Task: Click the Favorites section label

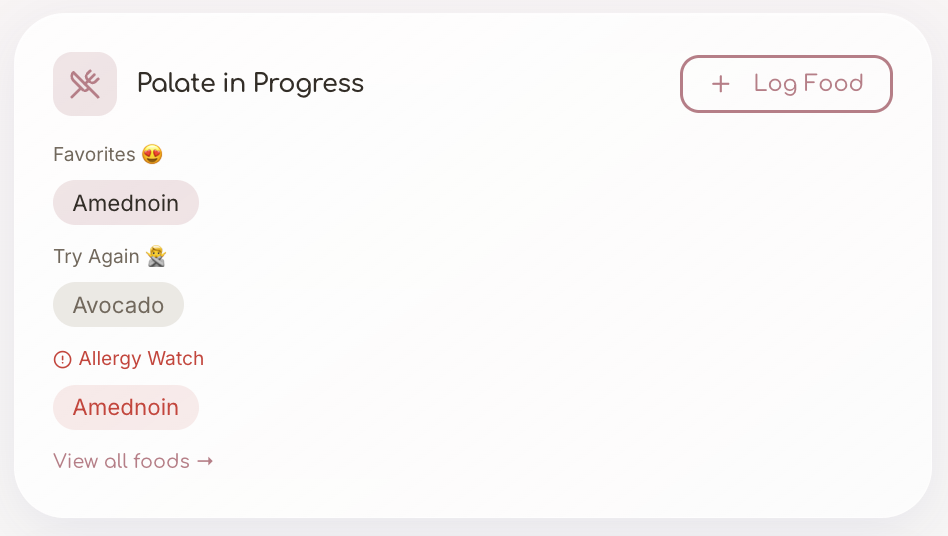Action: click(94, 155)
